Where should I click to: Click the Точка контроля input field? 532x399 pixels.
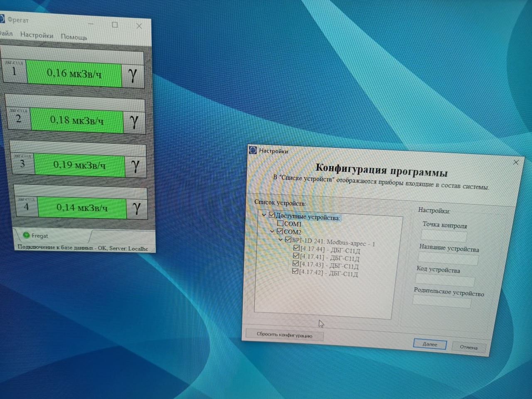click(x=443, y=236)
